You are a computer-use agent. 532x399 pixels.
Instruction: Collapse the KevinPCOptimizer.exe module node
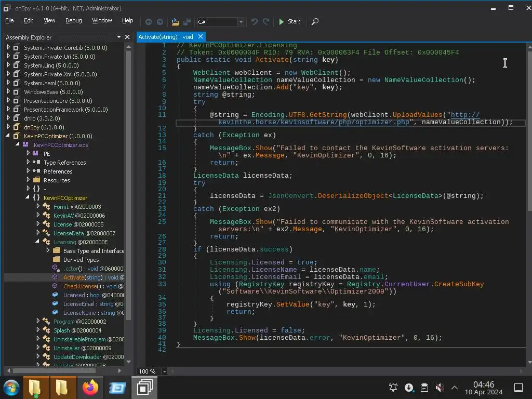pyautogui.click(x=17, y=144)
